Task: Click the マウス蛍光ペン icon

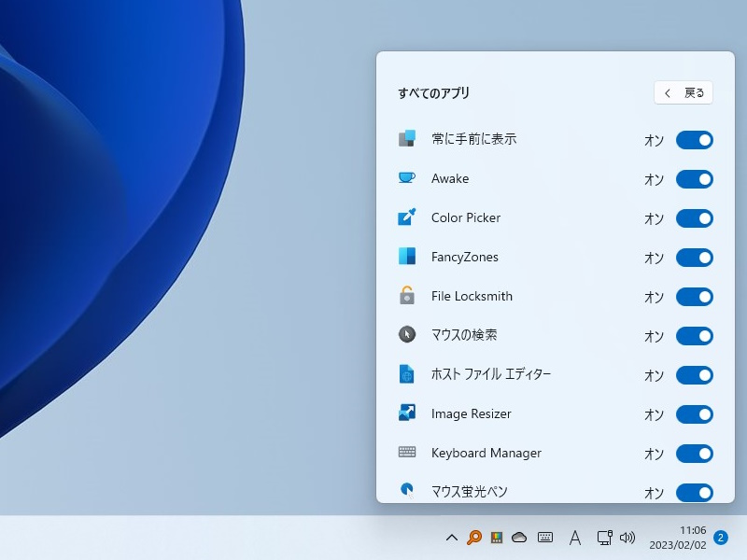Action: [x=407, y=490]
